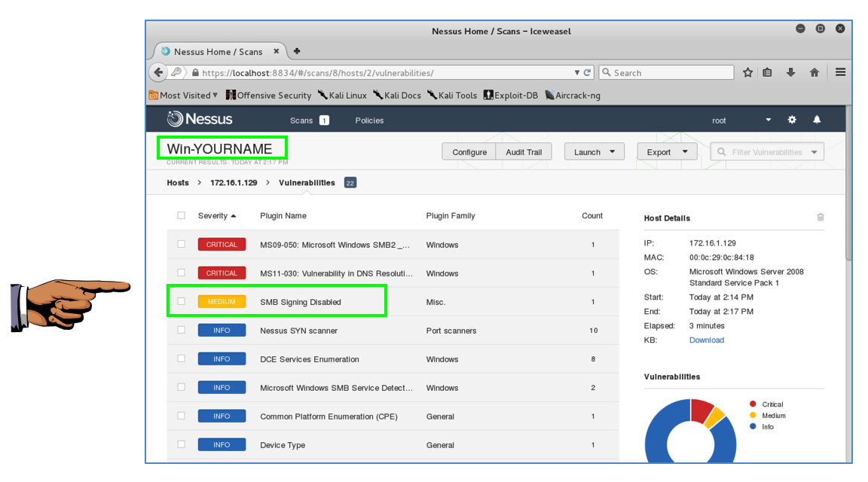
Task: Download the KB via the Download link
Action: pyautogui.click(x=706, y=340)
